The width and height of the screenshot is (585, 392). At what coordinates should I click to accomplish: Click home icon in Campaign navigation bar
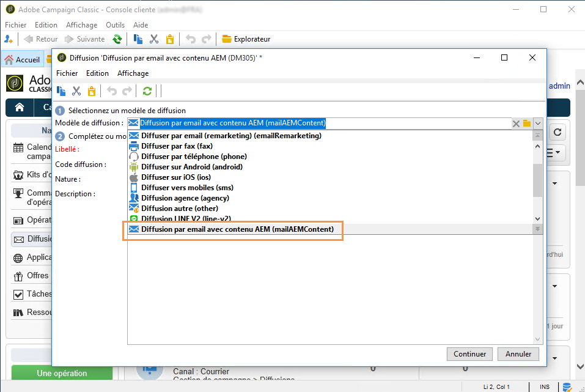(x=20, y=108)
